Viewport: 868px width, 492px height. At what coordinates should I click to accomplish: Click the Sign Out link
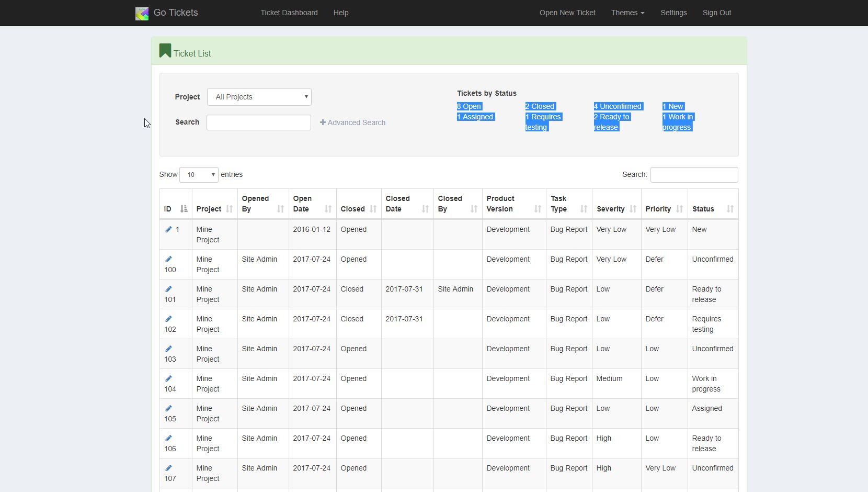click(716, 13)
